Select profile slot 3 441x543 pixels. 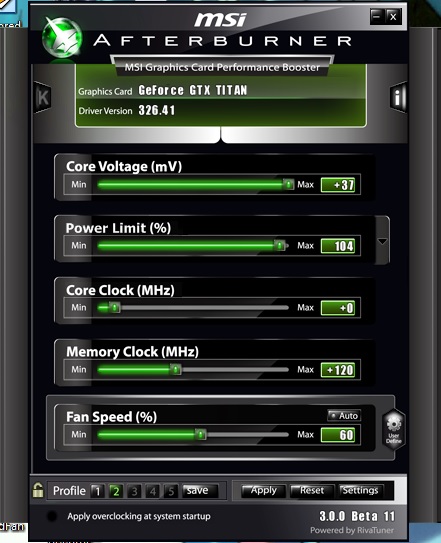point(134,491)
